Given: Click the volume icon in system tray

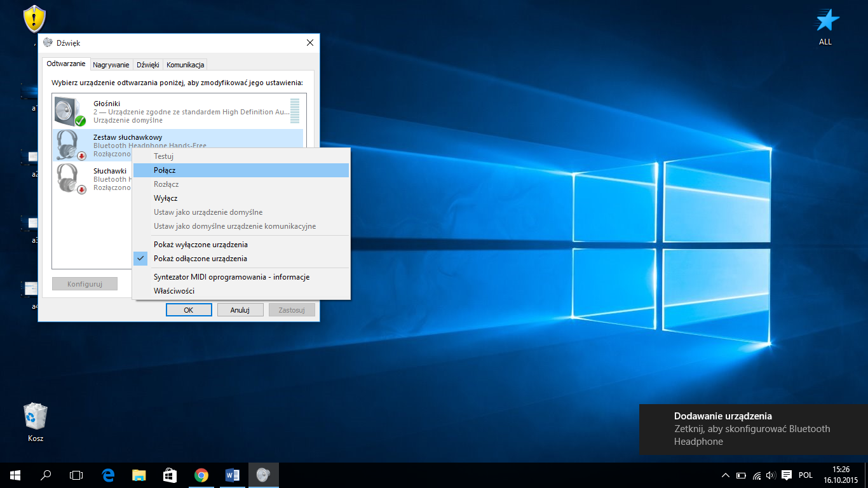Looking at the screenshot, I should pyautogui.click(x=771, y=475).
